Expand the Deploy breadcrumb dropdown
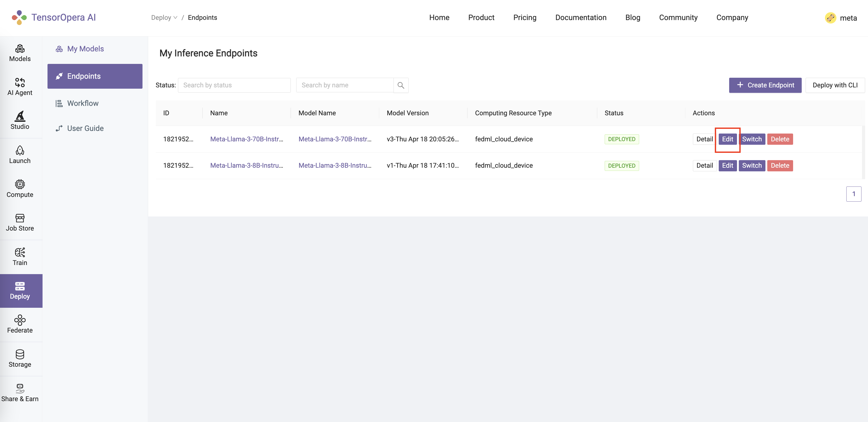 [x=164, y=17]
